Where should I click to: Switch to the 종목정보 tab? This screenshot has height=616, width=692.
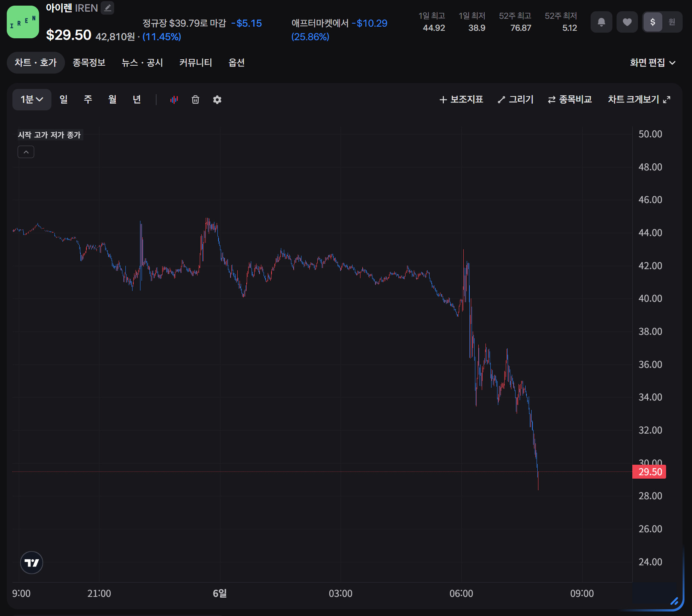click(89, 63)
